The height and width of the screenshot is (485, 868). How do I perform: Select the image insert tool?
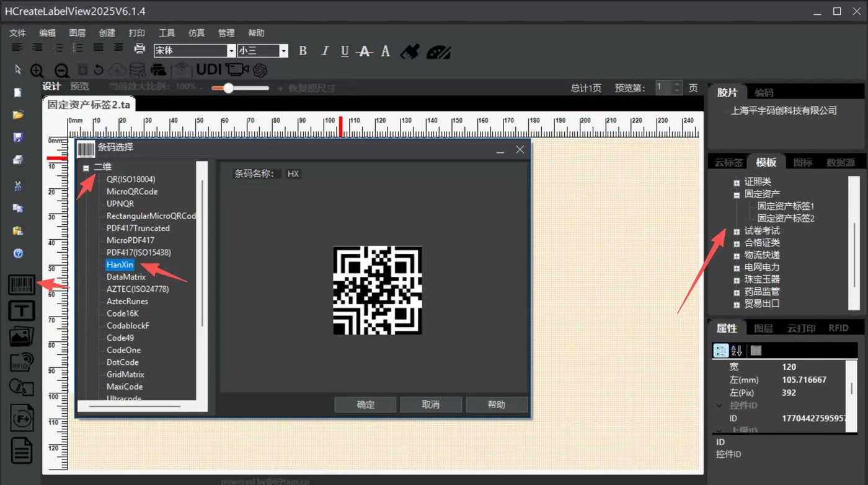point(21,336)
